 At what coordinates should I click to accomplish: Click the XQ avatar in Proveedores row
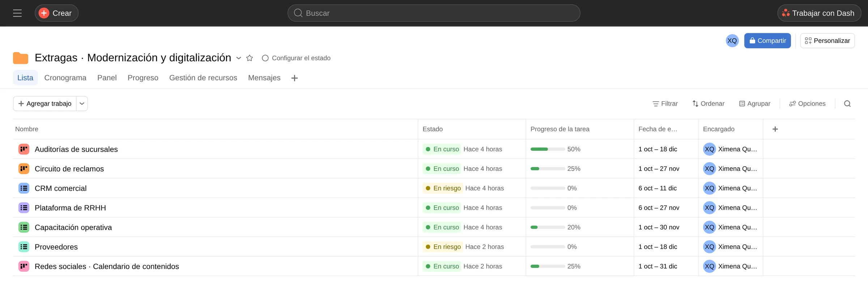pos(709,247)
